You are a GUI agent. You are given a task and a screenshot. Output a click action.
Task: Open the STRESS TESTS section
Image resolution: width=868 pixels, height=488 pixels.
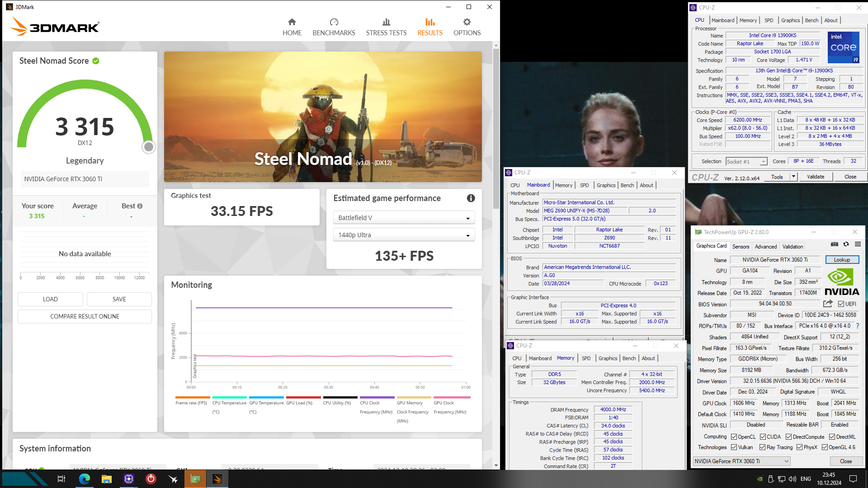[x=386, y=27]
